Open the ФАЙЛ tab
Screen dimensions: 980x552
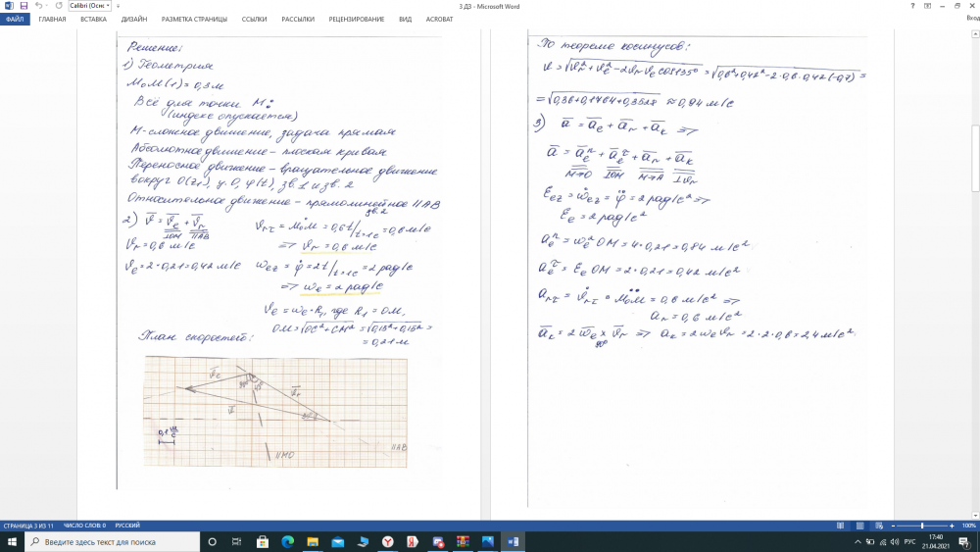(15, 20)
